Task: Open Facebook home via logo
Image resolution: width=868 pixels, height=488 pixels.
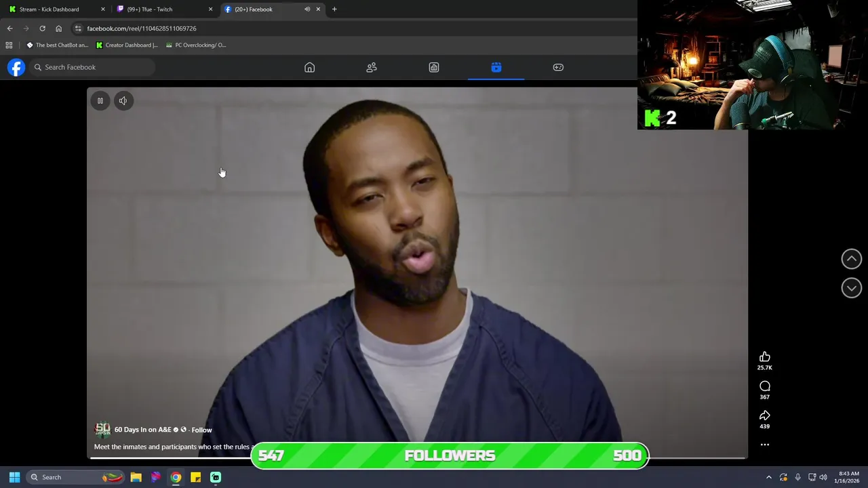Action: pyautogui.click(x=16, y=67)
